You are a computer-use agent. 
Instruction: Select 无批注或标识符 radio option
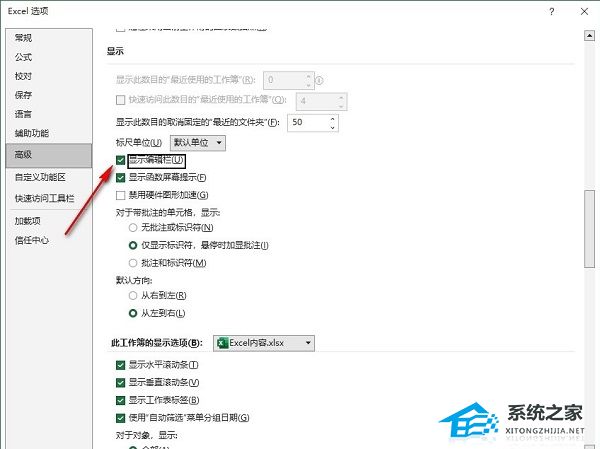pyautogui.click(x=133, y=228)
